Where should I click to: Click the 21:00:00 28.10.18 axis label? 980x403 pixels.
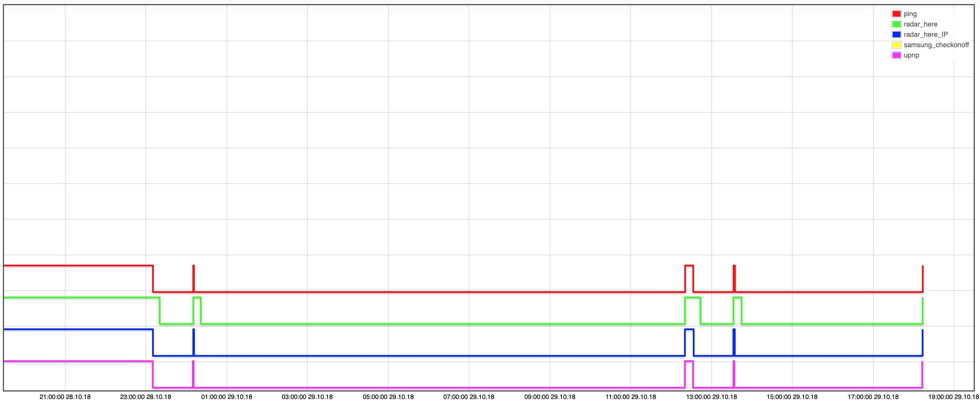(65, 397)
